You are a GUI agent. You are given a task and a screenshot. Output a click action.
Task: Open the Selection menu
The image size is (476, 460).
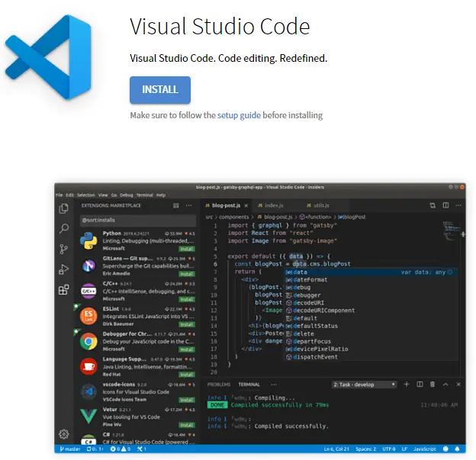click(86, 195)
